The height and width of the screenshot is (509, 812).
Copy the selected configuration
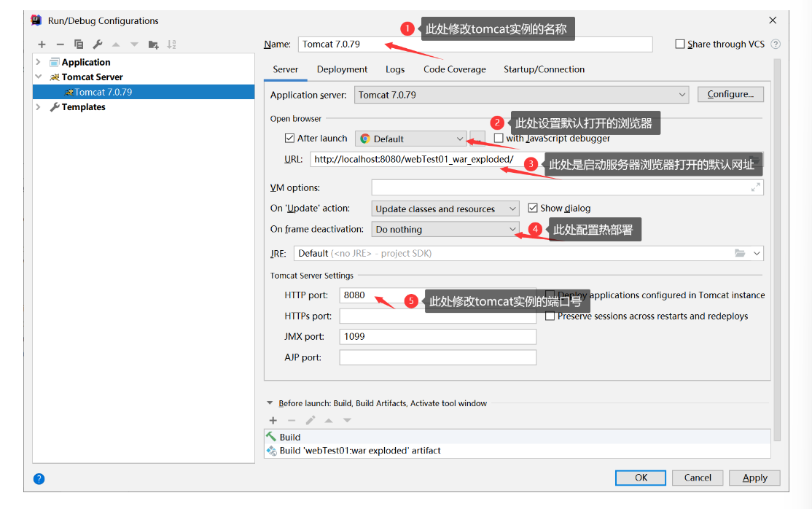pyautogui.click(x=79, y=44)
